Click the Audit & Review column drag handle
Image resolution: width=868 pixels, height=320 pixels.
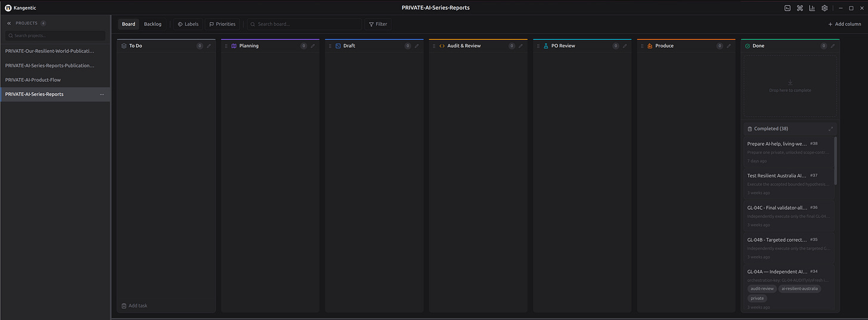[x=433, y=46]
